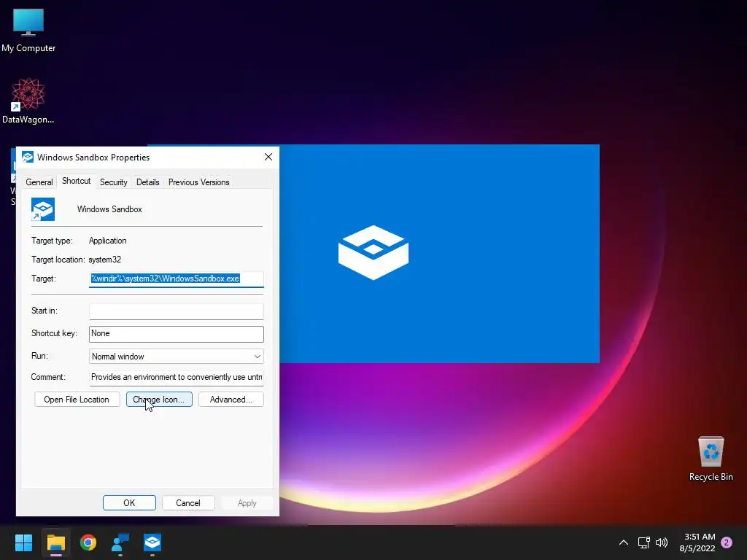Open the remote desktop app on taskbar
The height and width of the screenshot is (560, 747).
[120, 542]
